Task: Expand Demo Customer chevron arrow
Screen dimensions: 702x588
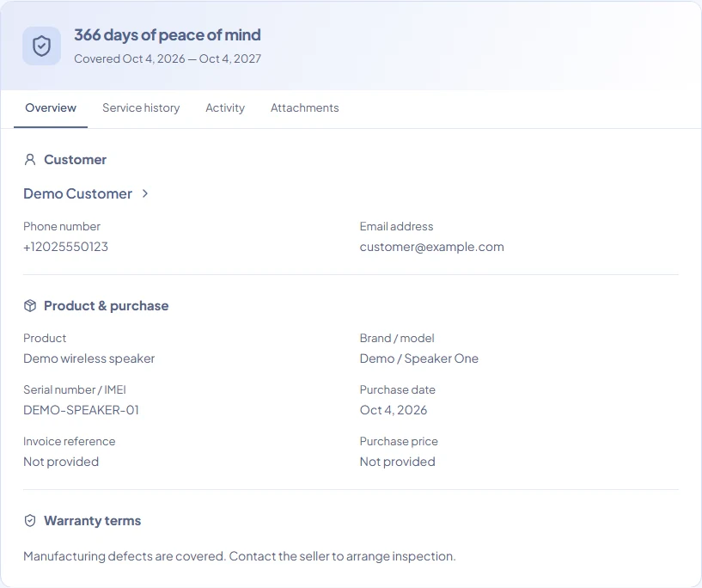Action: [145, 194]
